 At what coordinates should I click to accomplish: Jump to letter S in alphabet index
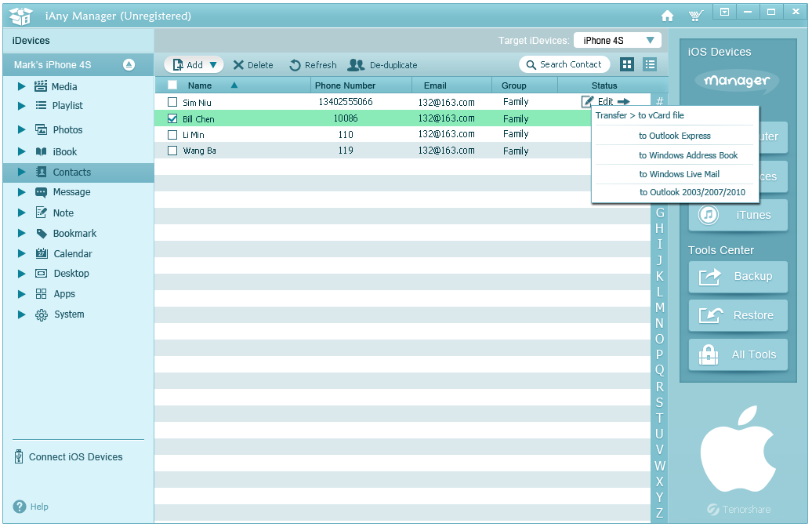click(659, 402)
